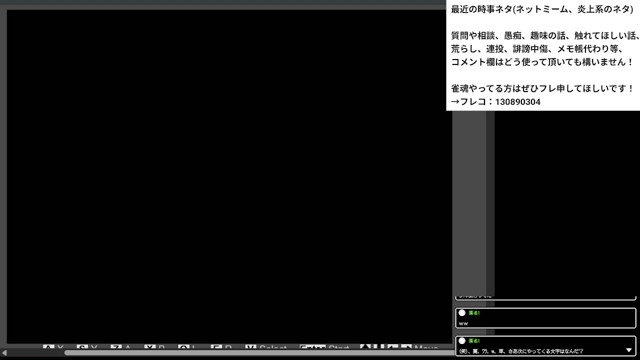Click the "ww" comment text

[463, 323]
